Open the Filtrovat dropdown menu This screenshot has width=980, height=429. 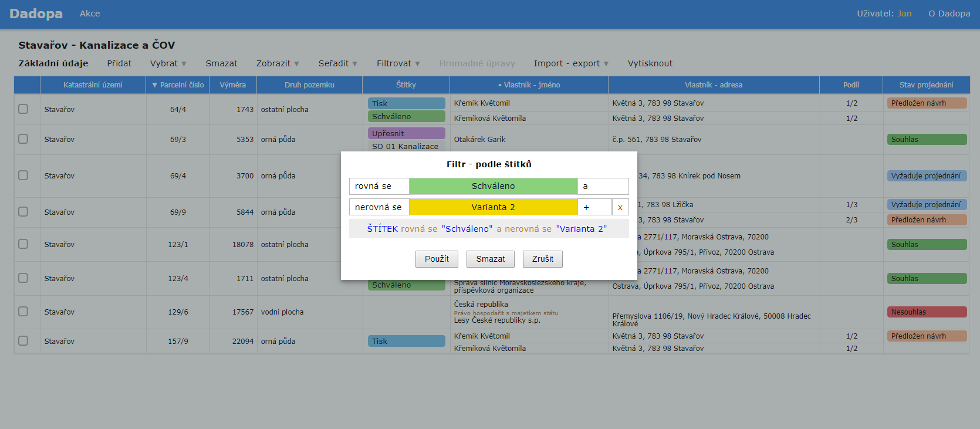click(398, 63)
